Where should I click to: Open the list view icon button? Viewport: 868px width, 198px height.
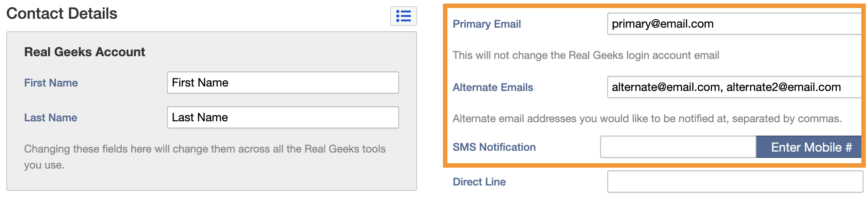(x=403, y=16)
